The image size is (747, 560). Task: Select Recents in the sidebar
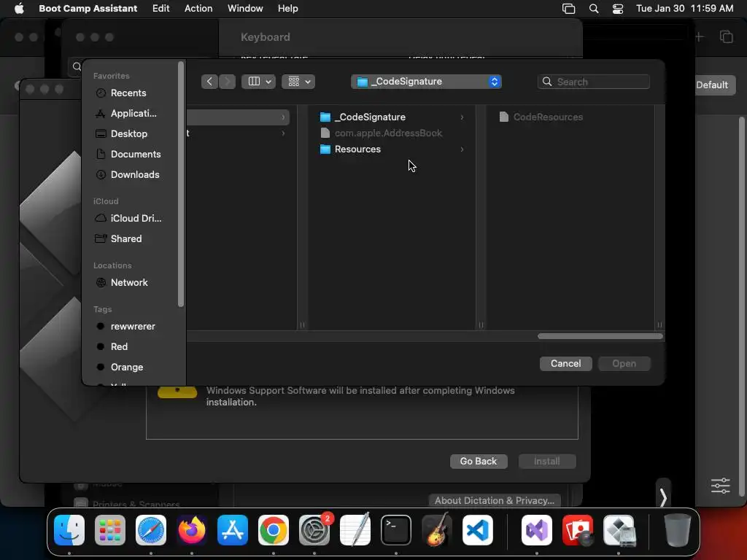[128, 93]
